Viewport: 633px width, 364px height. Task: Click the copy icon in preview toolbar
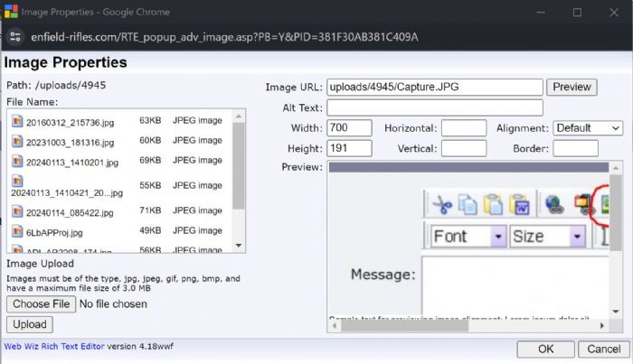pyautogui.click(x=468, y=204)
